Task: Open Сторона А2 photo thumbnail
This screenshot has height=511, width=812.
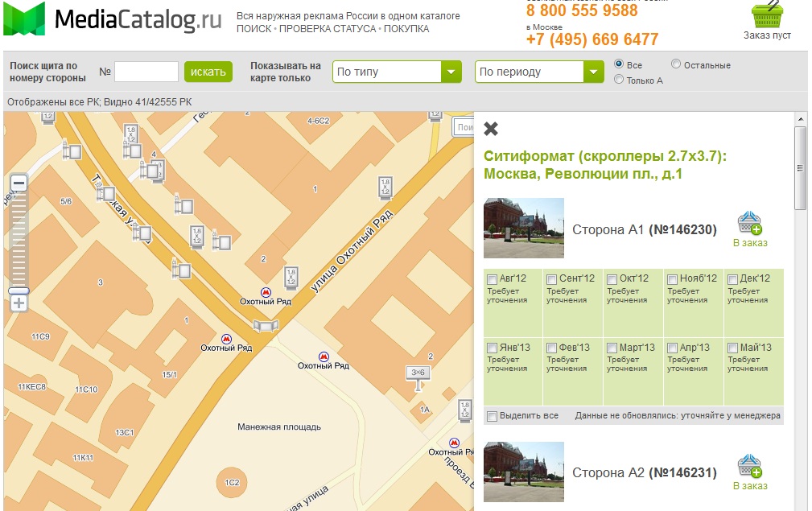Action: pyautogui.click(x=524, y=472)
